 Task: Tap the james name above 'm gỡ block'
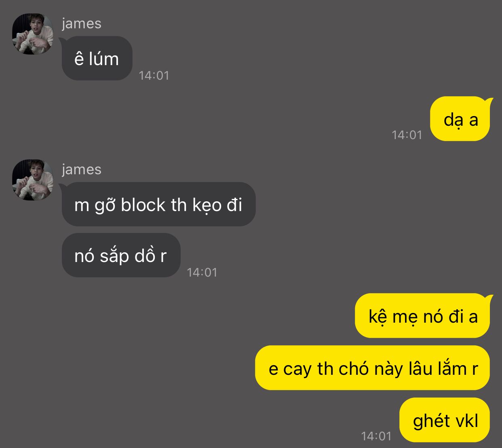(x=82, y=169)
